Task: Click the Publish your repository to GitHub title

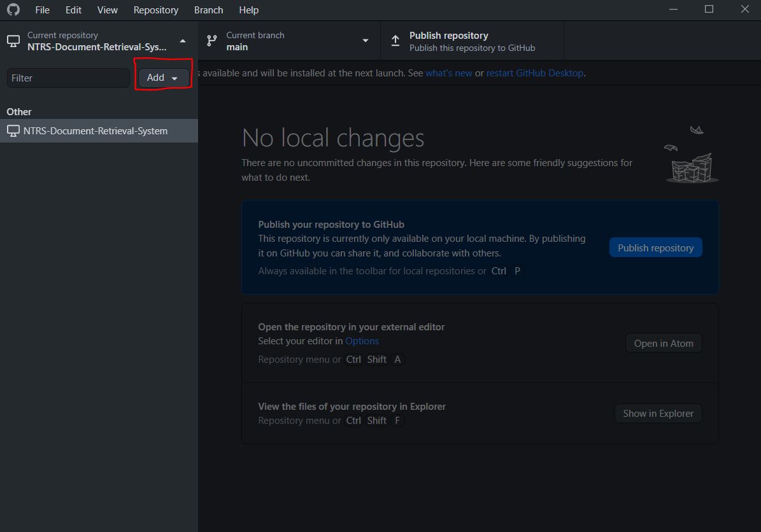Action: point(331,225)
